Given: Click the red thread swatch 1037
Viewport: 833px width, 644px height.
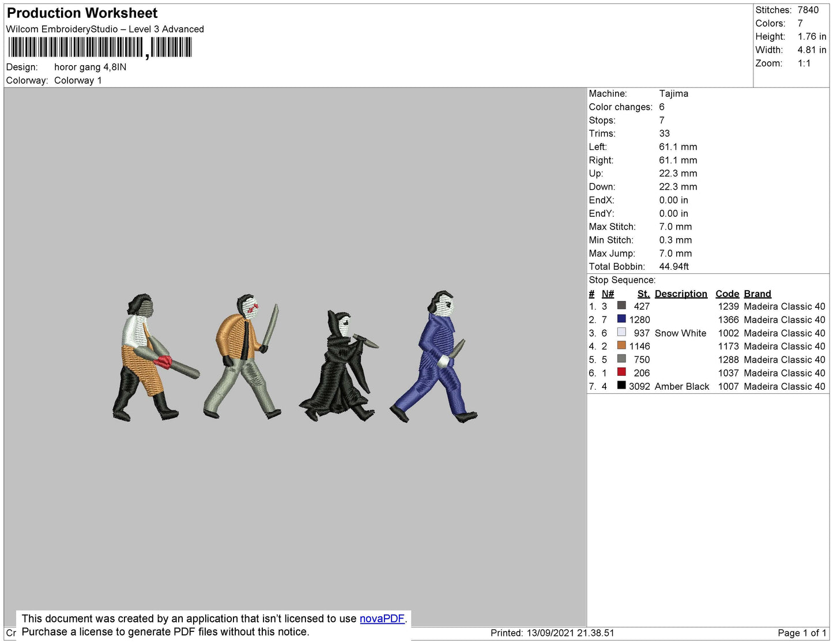Looking at the screenshot, I should (621, 372).
